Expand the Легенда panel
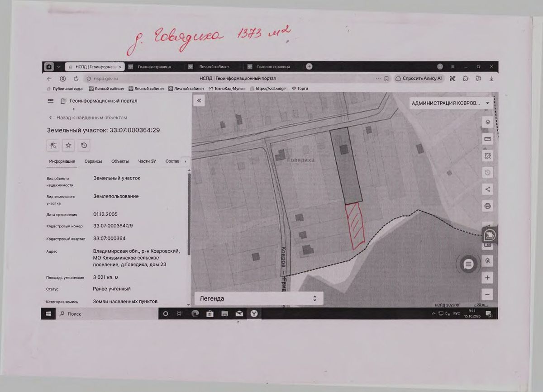The height and width of the screenshot is (392, 543). tap(259, 298)
